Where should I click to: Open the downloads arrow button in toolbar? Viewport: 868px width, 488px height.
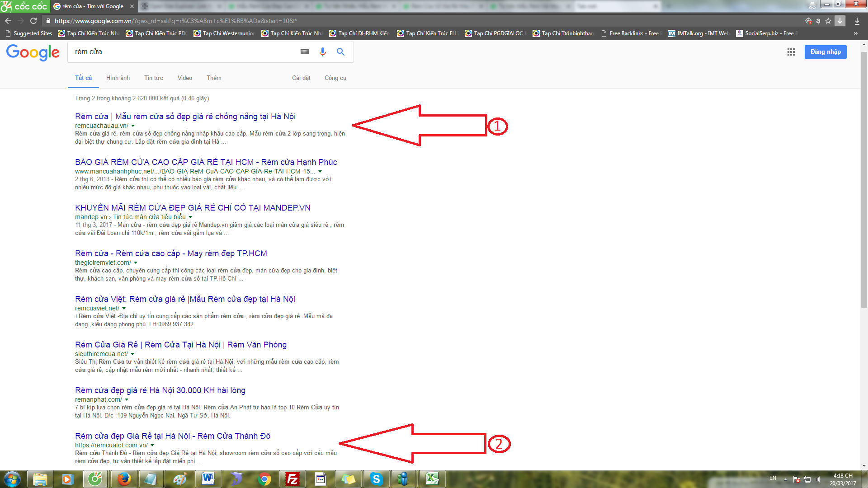click(x=857, y=21)
